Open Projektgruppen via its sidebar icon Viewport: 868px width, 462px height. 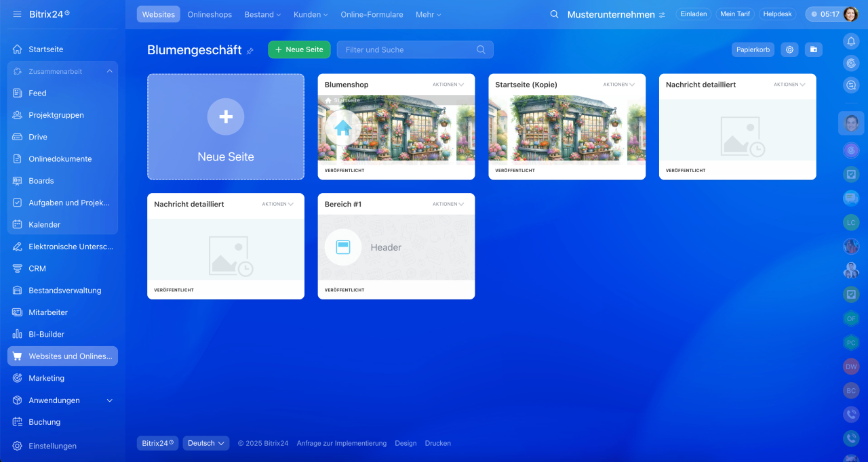[18, 115]
